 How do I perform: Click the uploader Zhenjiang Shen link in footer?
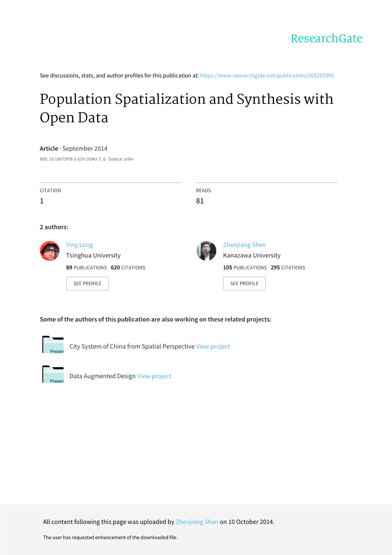point(197,522)
